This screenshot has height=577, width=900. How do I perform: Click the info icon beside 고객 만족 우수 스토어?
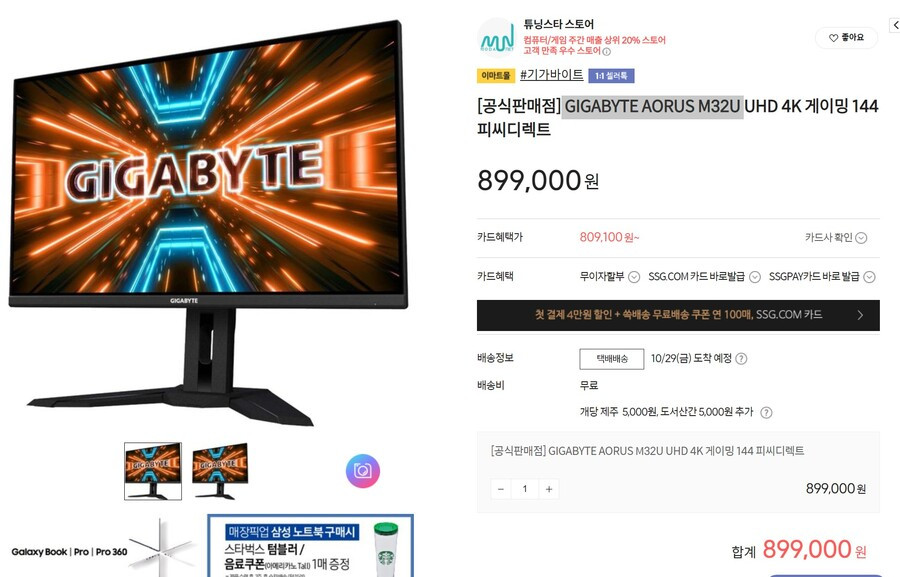click(607, 52)
